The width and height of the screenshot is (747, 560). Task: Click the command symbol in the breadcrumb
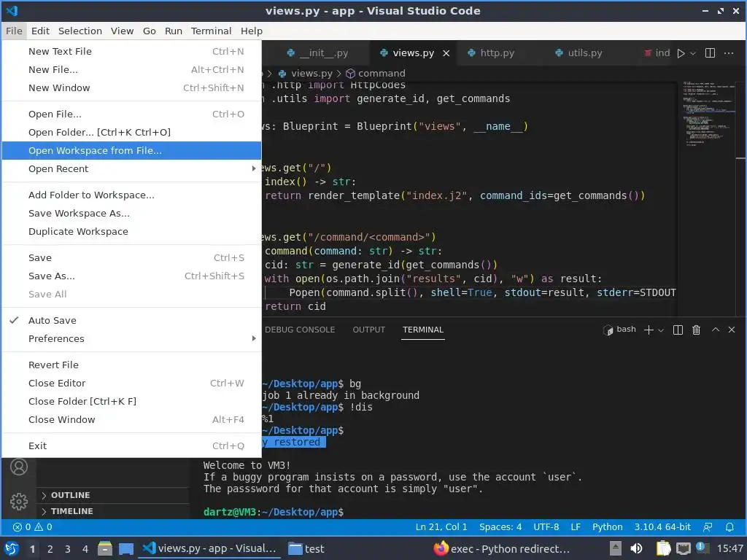[376, 74]
